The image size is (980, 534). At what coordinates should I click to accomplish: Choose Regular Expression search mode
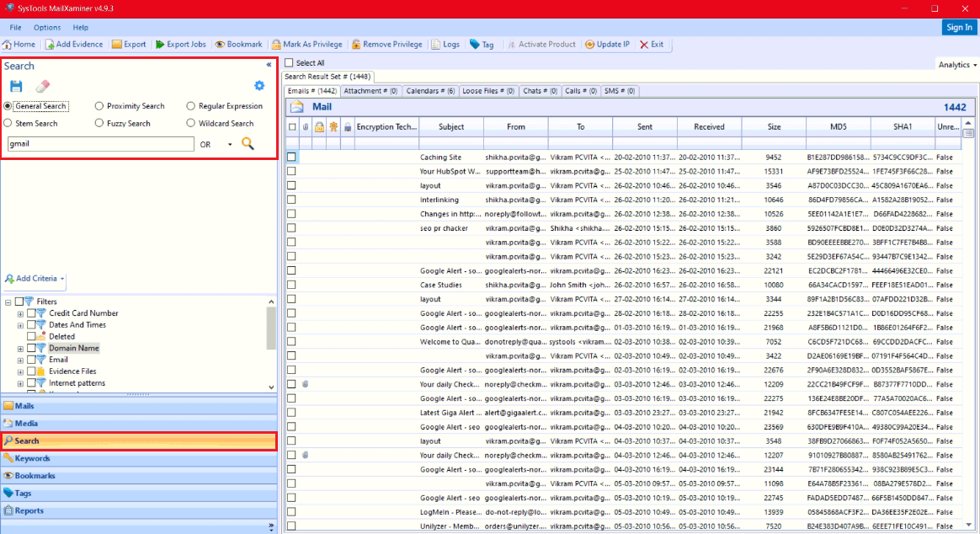click(190, 106)
